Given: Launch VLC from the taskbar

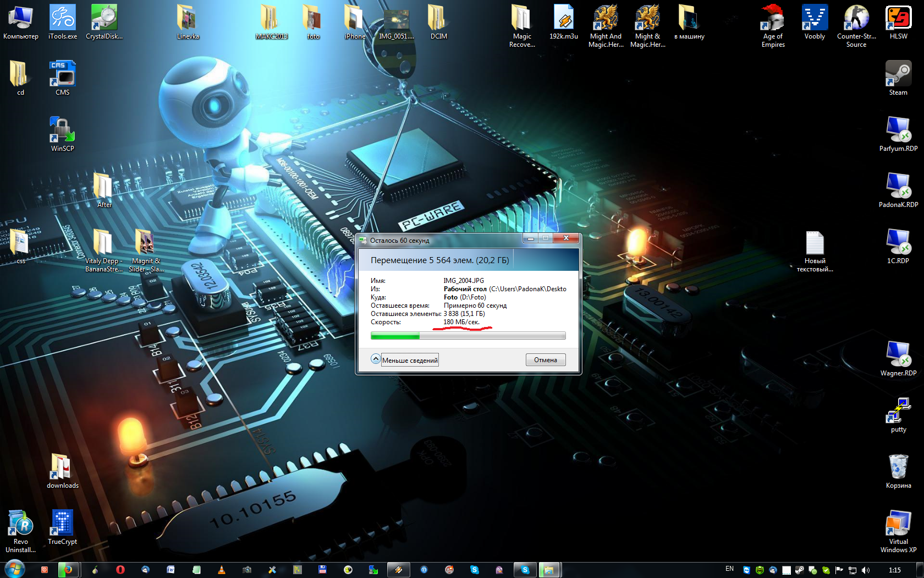Looking at the screenshot, I should coord(222,570).
